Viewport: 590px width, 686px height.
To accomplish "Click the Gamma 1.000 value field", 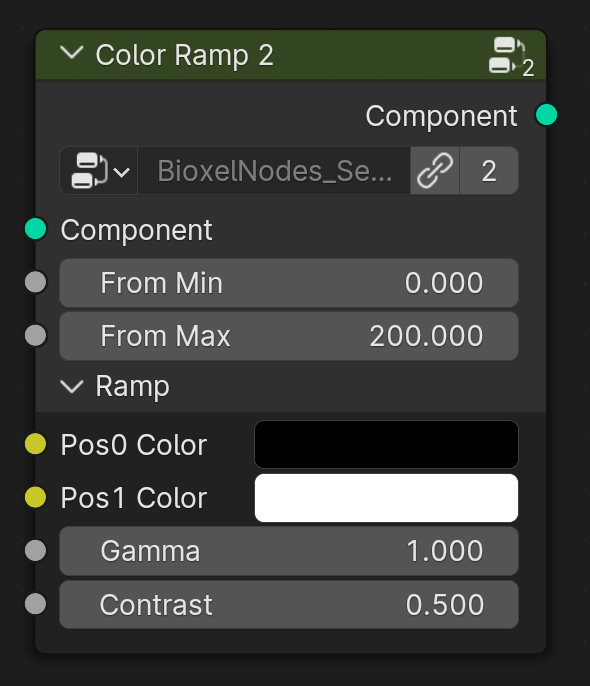I will [x=289, y=551].
